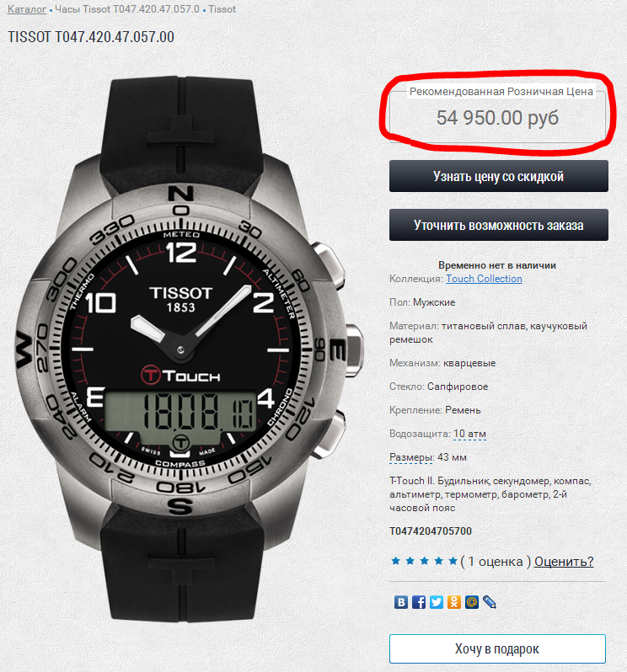The width and height of the screenshot is (627, 672).
Task: Click the Узнать цену со скидкой button
Action: point(498,176)
